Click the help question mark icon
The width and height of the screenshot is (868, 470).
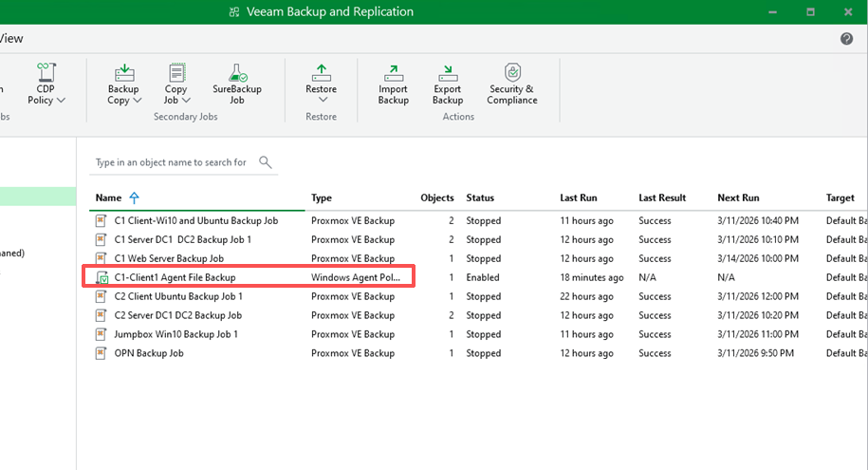(x=846, y=38)
